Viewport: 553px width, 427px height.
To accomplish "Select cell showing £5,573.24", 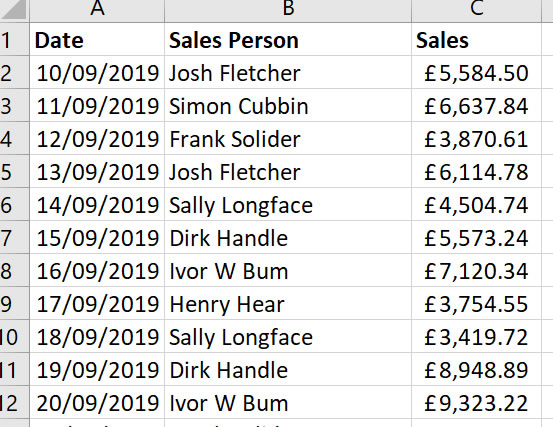I will 476,237.
